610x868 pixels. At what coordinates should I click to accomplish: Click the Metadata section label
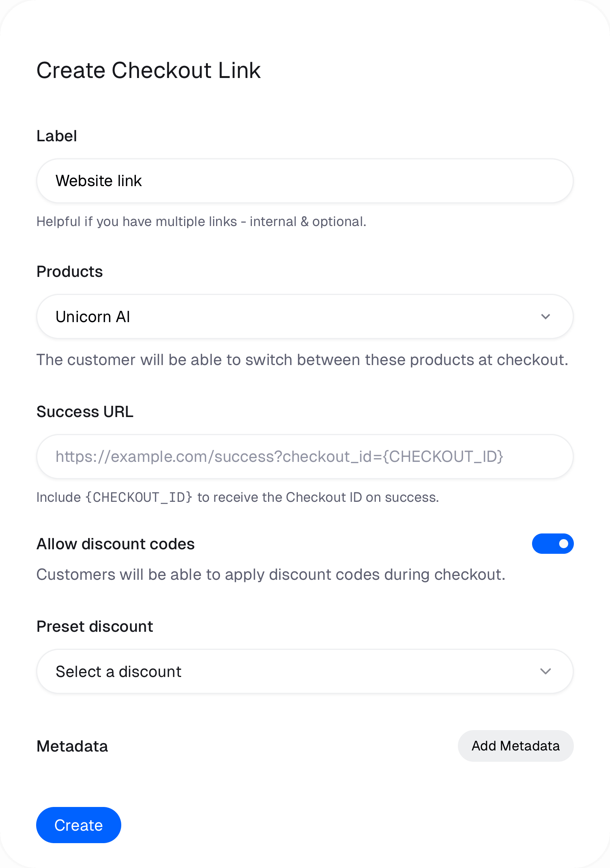(x=72, y=746)
